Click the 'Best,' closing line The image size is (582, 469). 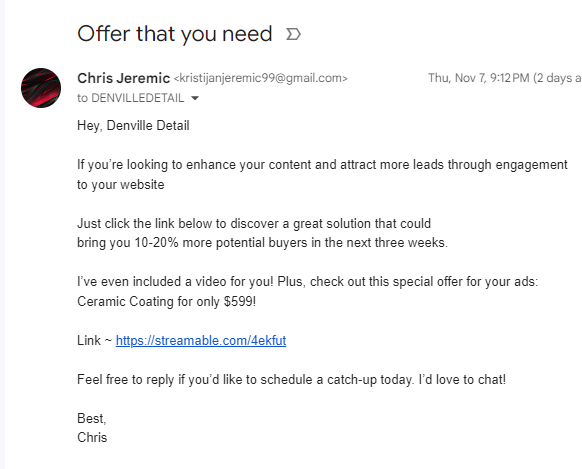92,419
